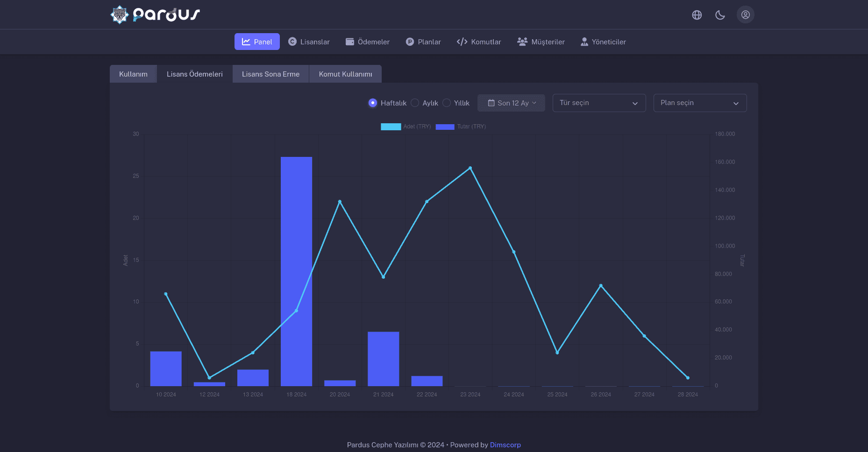Switch to Komut Kullanımı tab
868x452 pixels.
click(x=345, y=74)
